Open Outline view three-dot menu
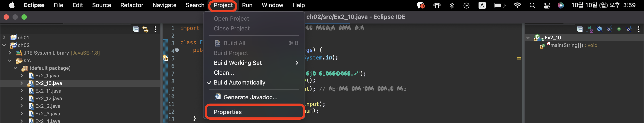The width and height of the screenshot is (644, 123). click(639, 30)
